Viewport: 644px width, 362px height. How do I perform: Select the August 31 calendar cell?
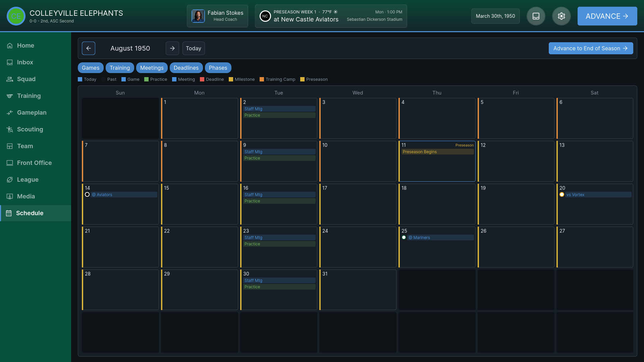click(358, 290)
